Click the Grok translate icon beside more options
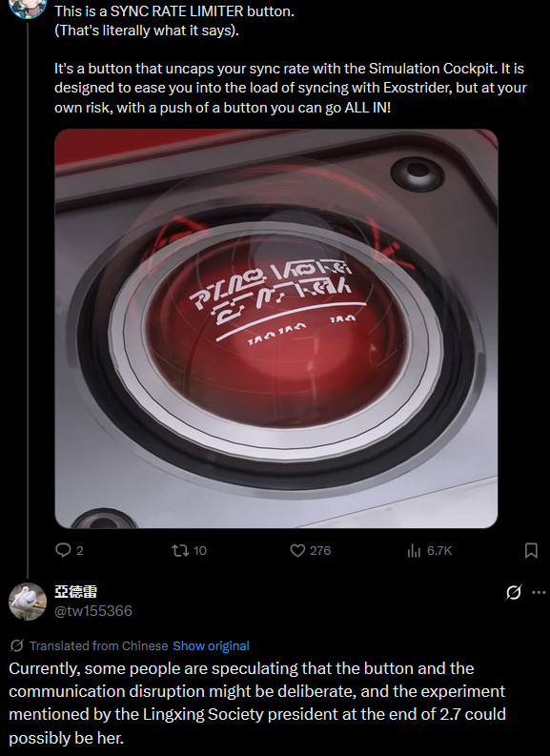 pos(514,592)
